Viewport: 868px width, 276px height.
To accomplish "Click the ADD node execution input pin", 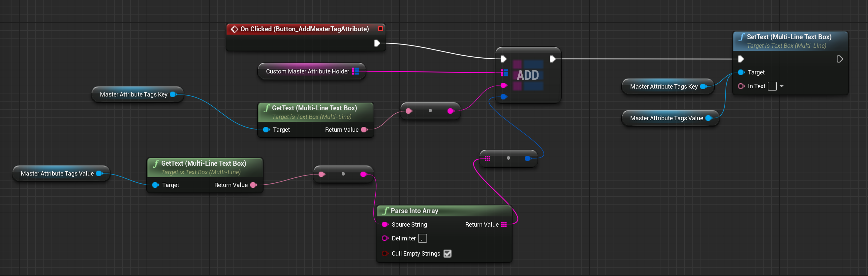I will coord(503,59).
